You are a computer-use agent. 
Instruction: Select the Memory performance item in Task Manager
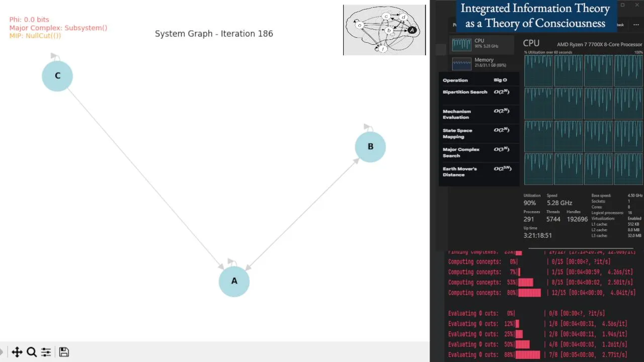click(x=482, y=63)
